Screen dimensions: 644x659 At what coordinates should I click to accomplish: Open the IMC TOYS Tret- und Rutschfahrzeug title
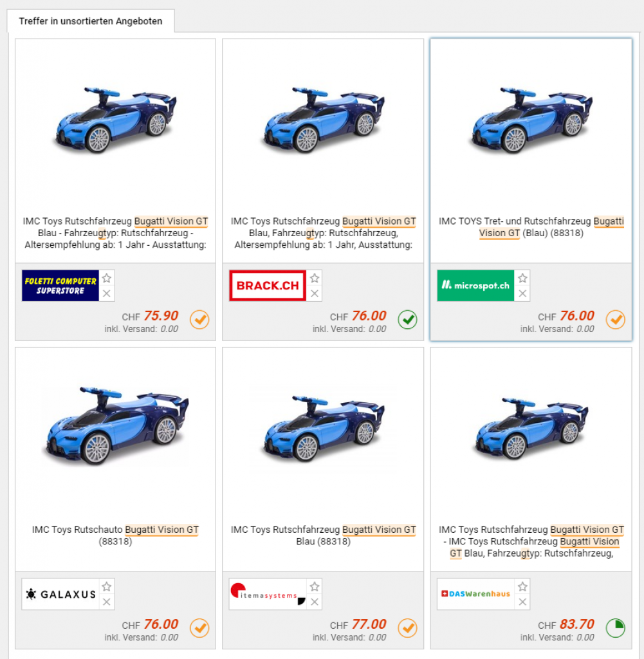(531, 227)
